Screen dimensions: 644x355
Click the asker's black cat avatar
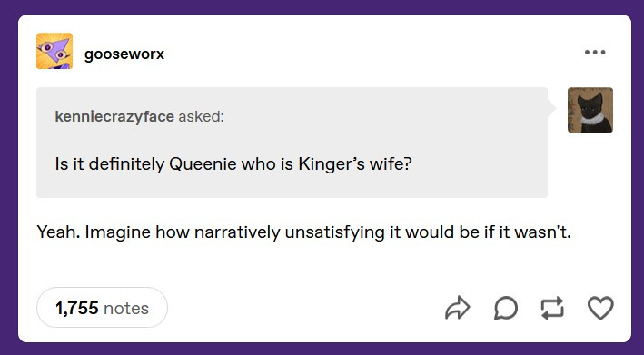click(590, 110)
